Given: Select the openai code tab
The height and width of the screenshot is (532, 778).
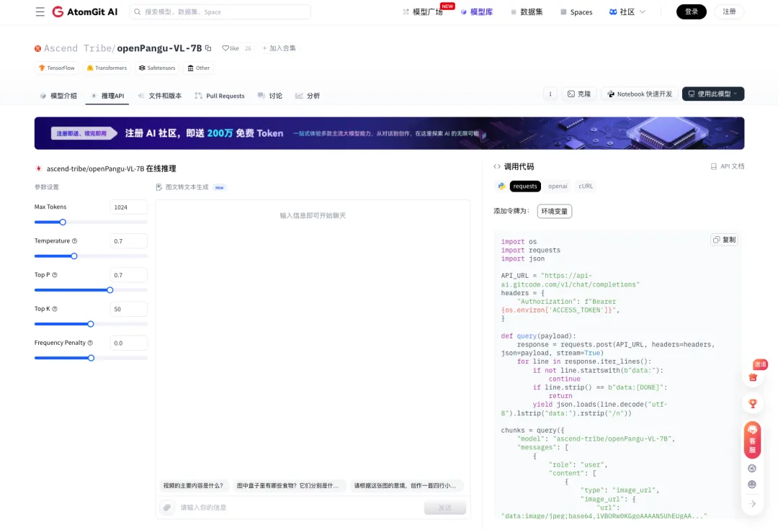Looking at the screenshot, I should coord(558,186).
